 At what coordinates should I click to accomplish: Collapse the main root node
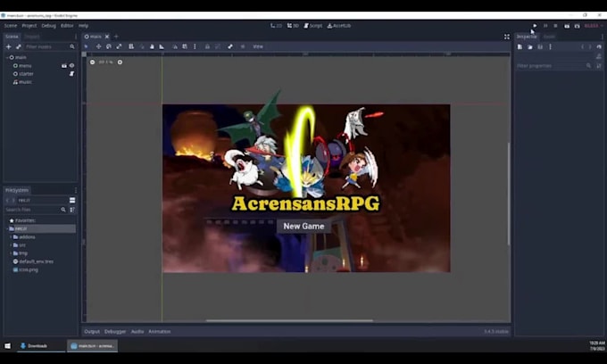click(7, 57)
